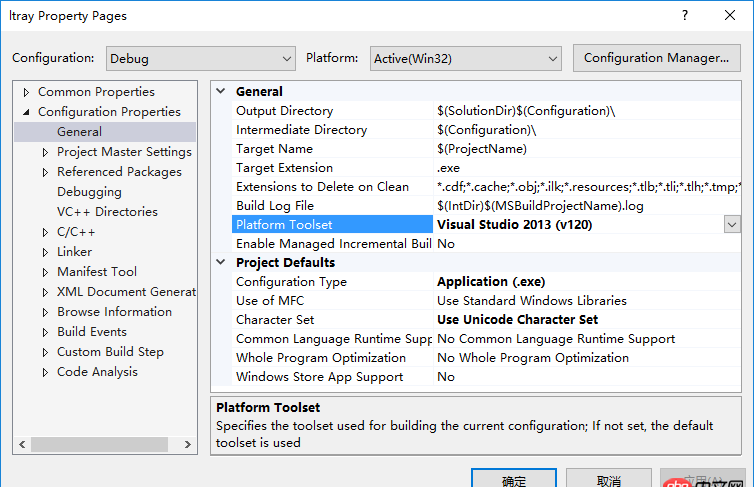
Task: Select Custom Build Step label
Action: [111, 352]
